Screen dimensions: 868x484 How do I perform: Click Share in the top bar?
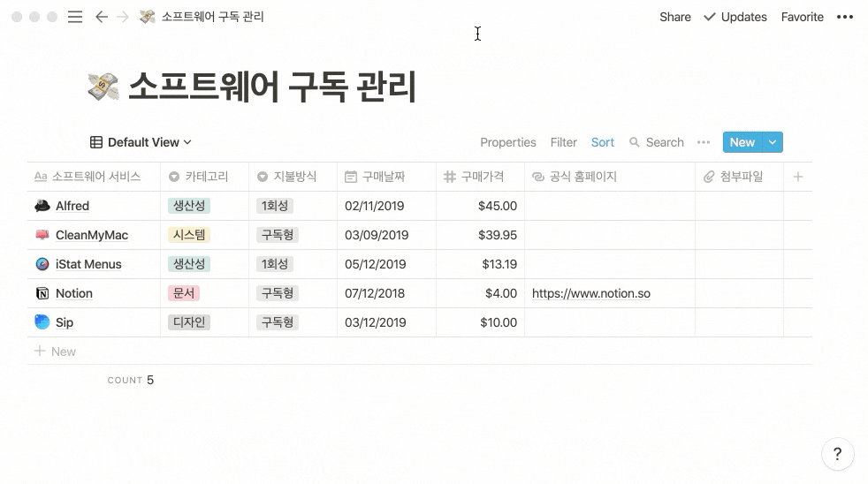674,17
